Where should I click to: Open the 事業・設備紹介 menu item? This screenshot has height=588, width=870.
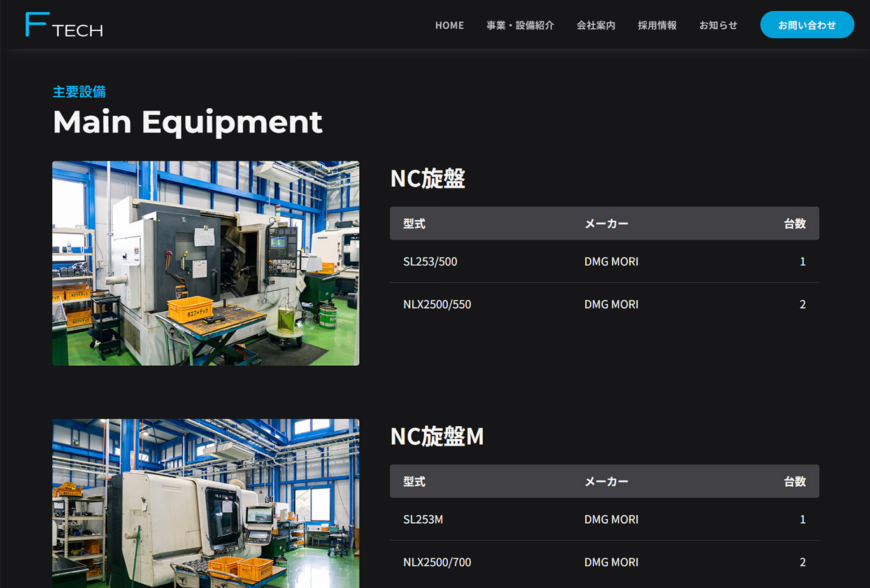click(520, 25)
